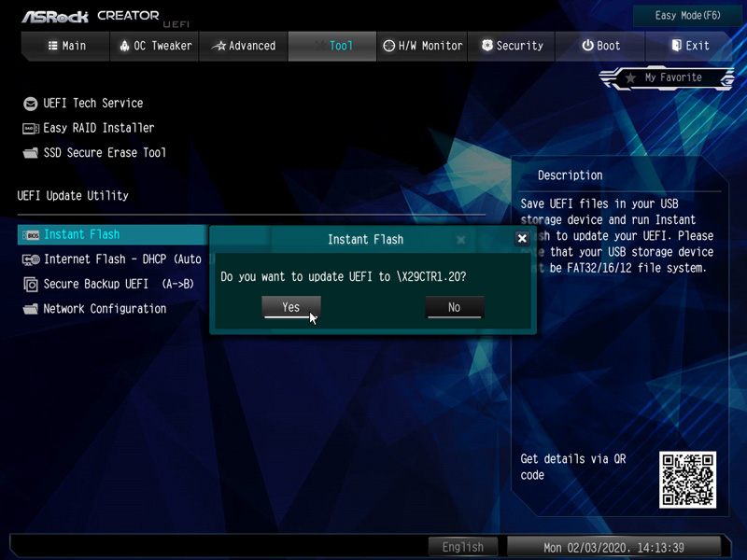Click the Secure Backup UEFI icon
Screen dimensions: 747x560
click(31, 285)
